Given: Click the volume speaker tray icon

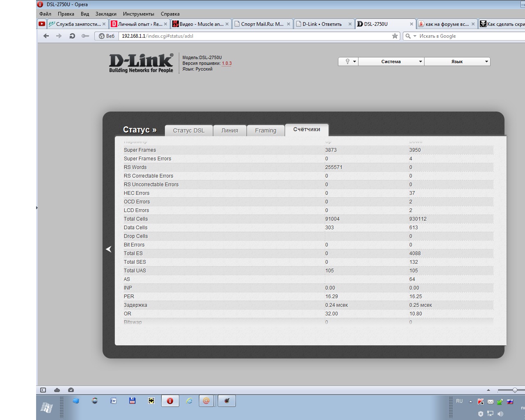Looking at the screenshot, I should tap(500, 413).
